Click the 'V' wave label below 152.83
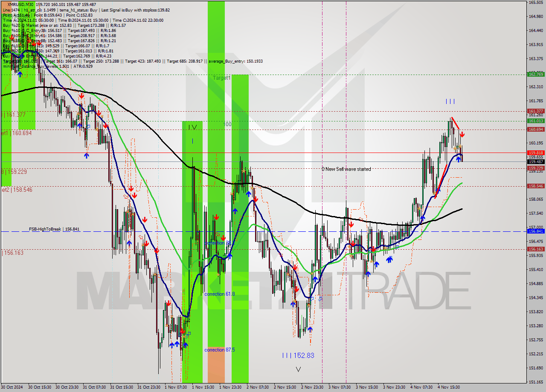The height and width of the screenshot is (392, 546). point(298,369)
